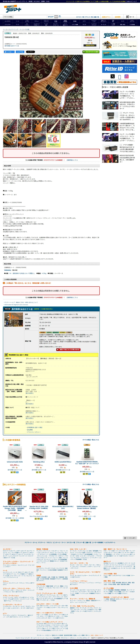The image size is (140, 644).
Task: Select the ウクレレ nav tab
Action: (x=37, y=21)
